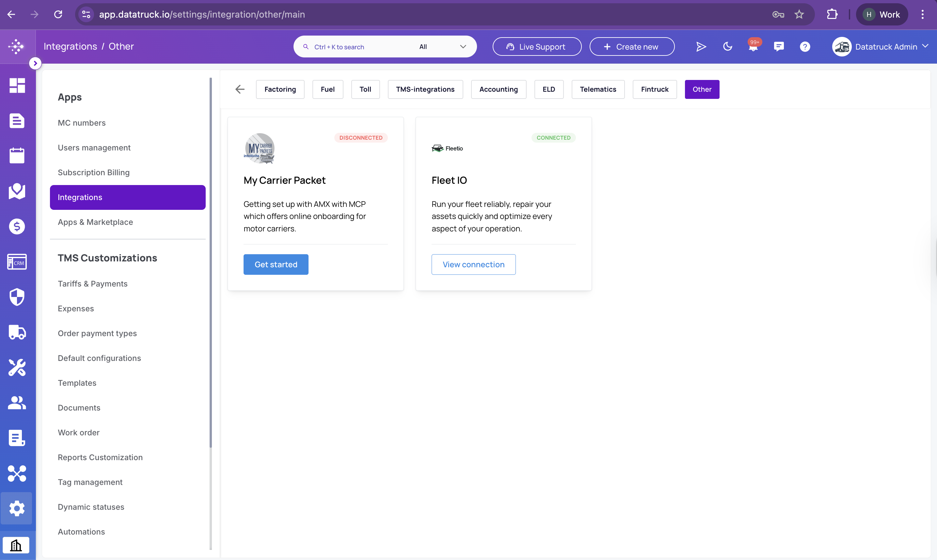This screenshot has height=560, width=937.
Task: Go back using the arrow before Factoring
Action: click(x=240, y=89)
